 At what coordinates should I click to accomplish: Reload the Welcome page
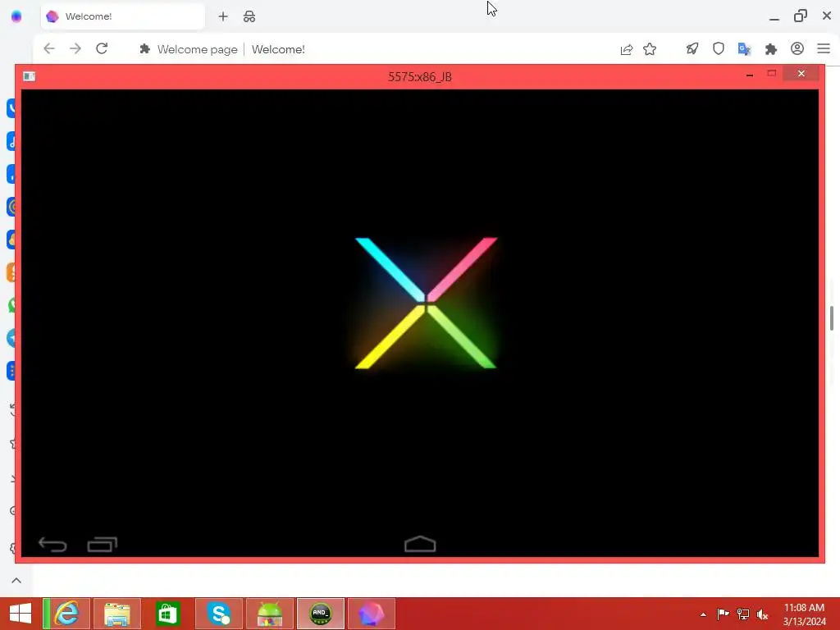[x=102, y=48]
